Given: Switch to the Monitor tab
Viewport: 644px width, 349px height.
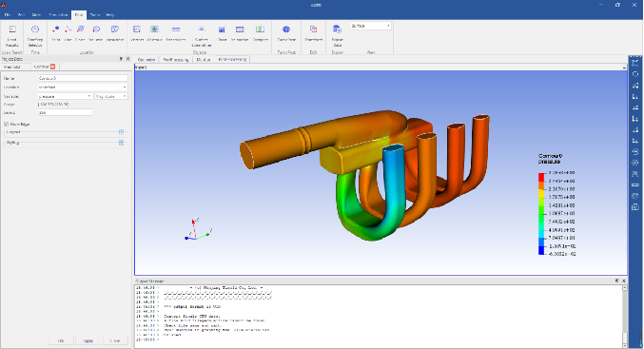Looking at the screenshot, I should click(204, 60).
